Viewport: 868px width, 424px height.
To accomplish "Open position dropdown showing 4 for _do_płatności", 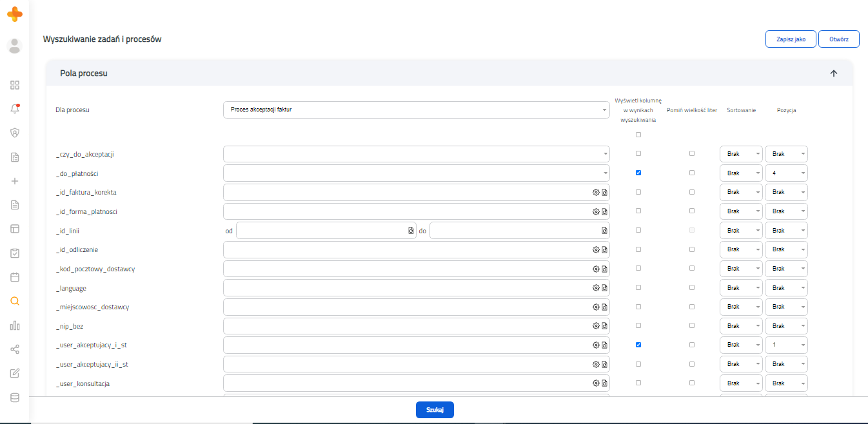I will [x=786, y=173].
